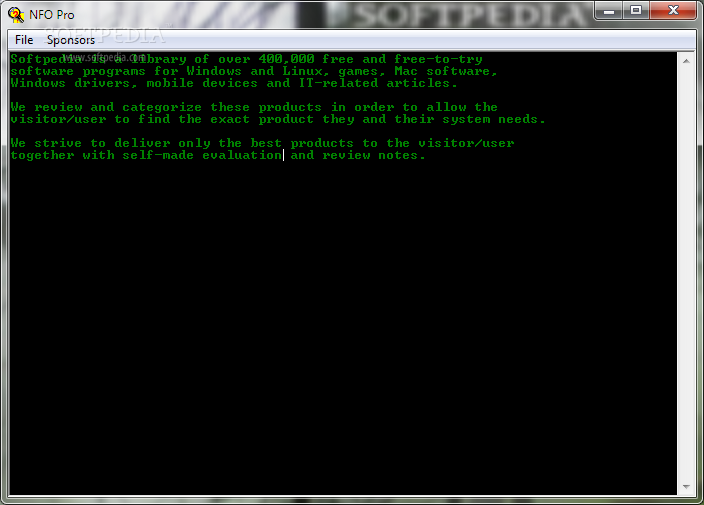Click the scrollbar down arrow
The width and height of the screenshot is (704, 505).
(686, 486)
